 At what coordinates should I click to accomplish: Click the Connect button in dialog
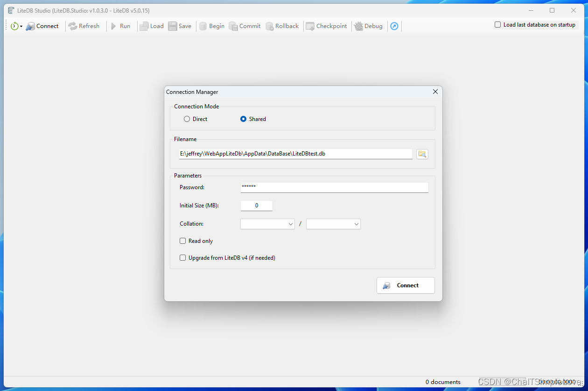(406, 285)
